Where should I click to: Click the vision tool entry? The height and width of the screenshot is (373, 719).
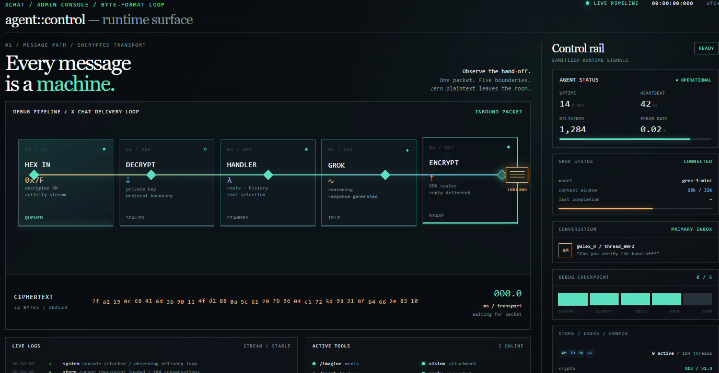[449, 363]
